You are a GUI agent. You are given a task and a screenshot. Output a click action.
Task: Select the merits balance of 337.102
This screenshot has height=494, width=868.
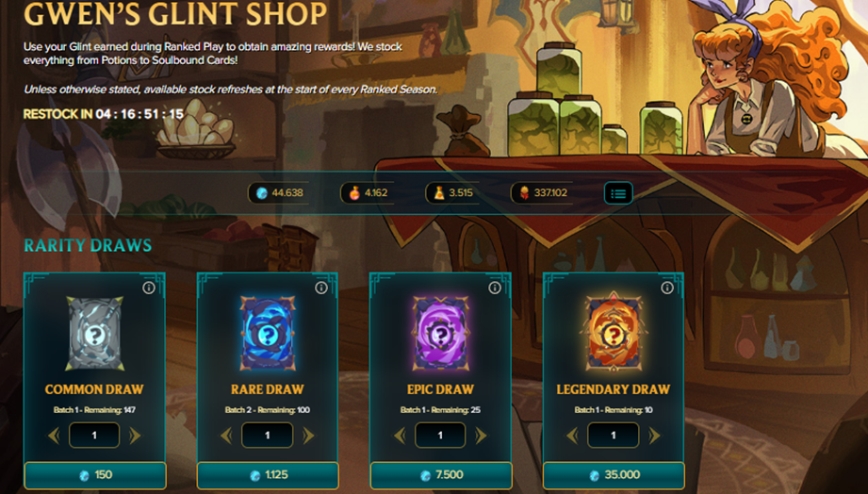544,192
